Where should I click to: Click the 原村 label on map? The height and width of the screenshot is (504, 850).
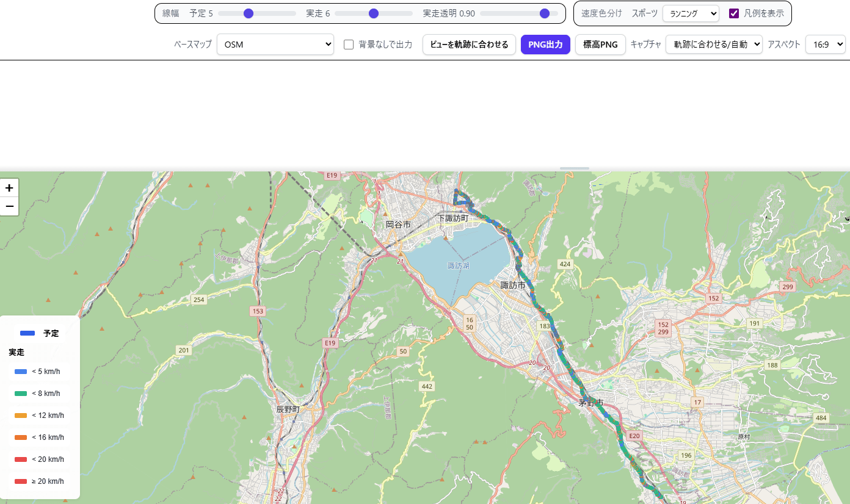tap(744, 436)
